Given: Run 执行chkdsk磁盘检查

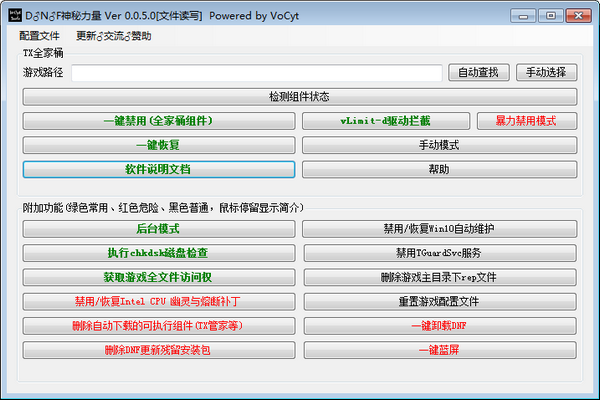Looking at the screenshot, I should [x=159, y=253].
